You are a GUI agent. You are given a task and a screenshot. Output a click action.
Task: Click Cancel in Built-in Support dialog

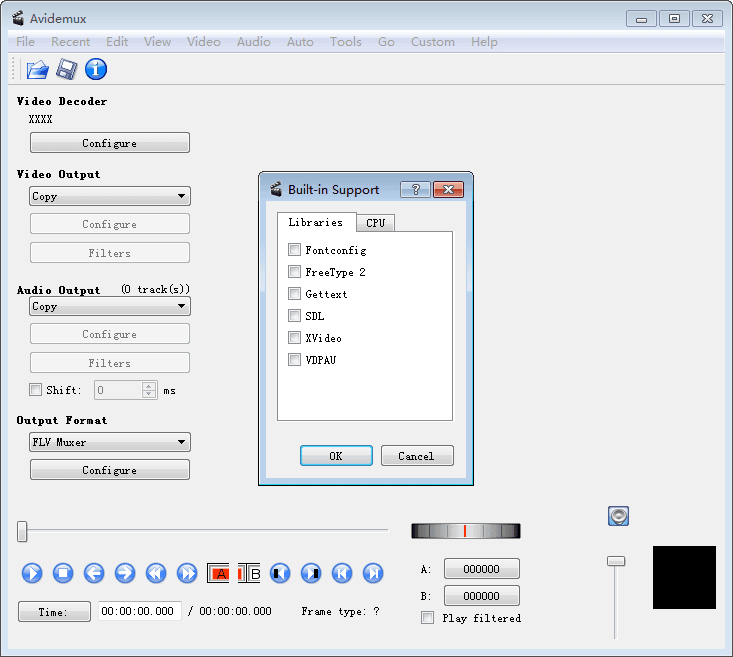(x=417, y=455)
